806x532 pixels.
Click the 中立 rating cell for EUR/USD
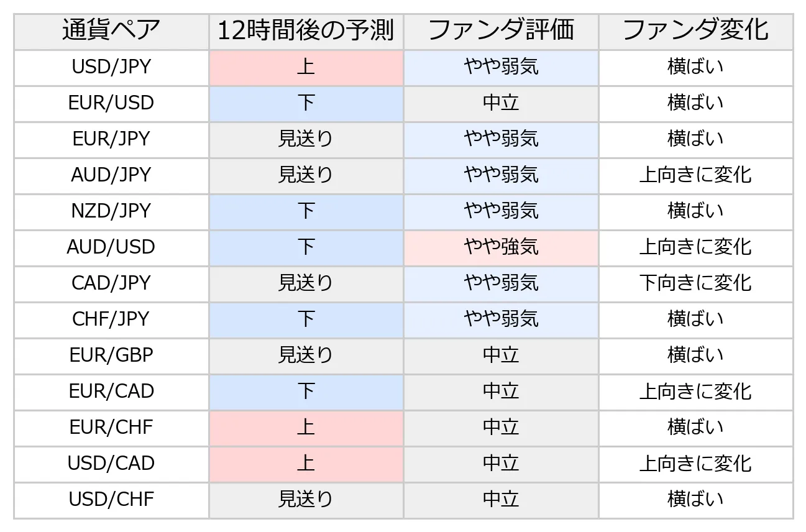coord(501,103)
